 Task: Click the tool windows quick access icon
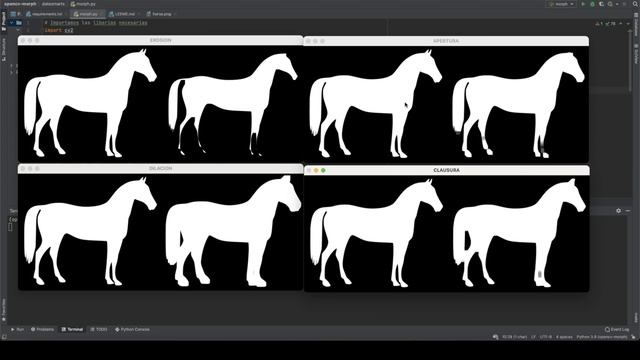click(4, 337)
